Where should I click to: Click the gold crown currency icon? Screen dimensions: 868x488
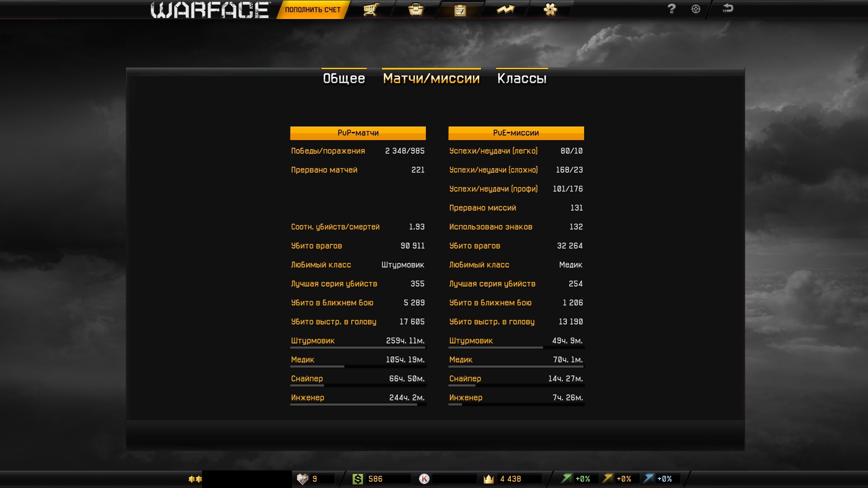pos(488,479)
